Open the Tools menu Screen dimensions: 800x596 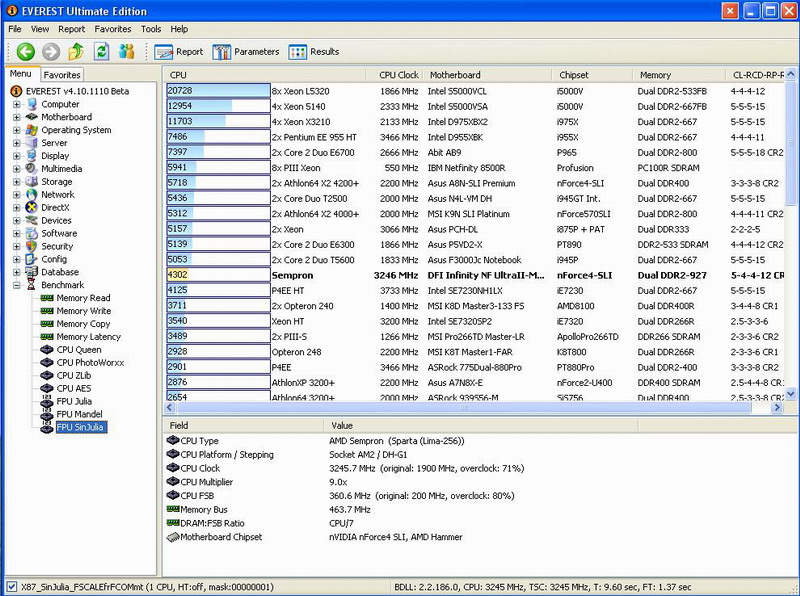151,29
